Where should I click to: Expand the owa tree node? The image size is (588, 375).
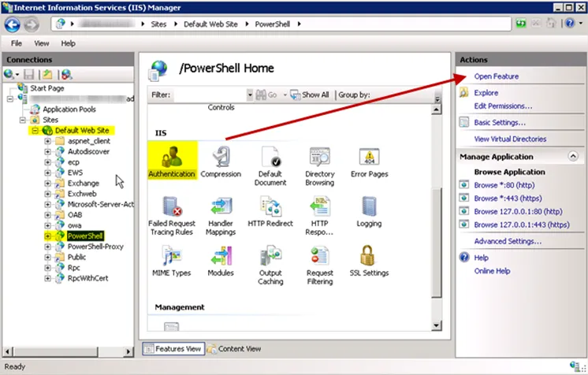47,226
